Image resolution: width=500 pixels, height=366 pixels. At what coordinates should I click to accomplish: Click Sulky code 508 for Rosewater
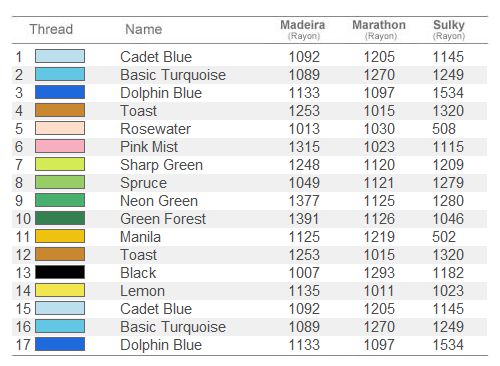(444, 129)
